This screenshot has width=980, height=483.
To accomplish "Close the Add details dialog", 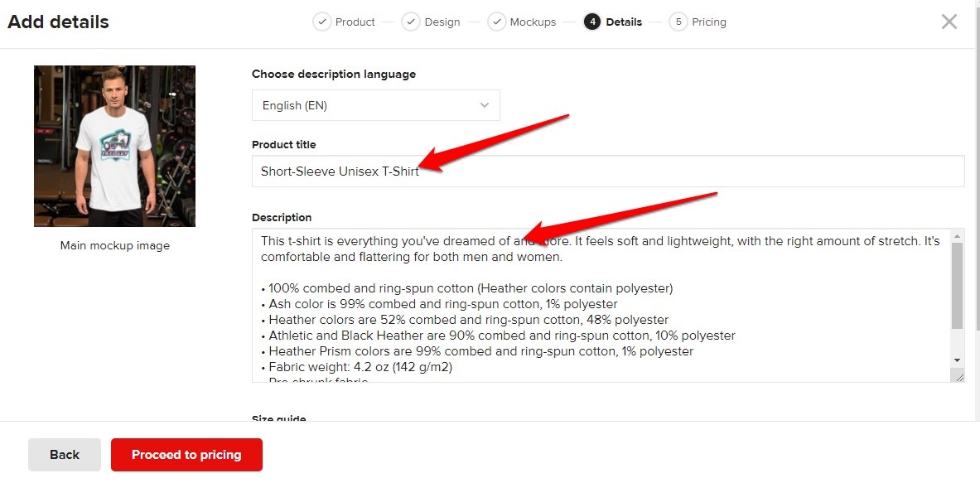I will (x=949, y=22).
